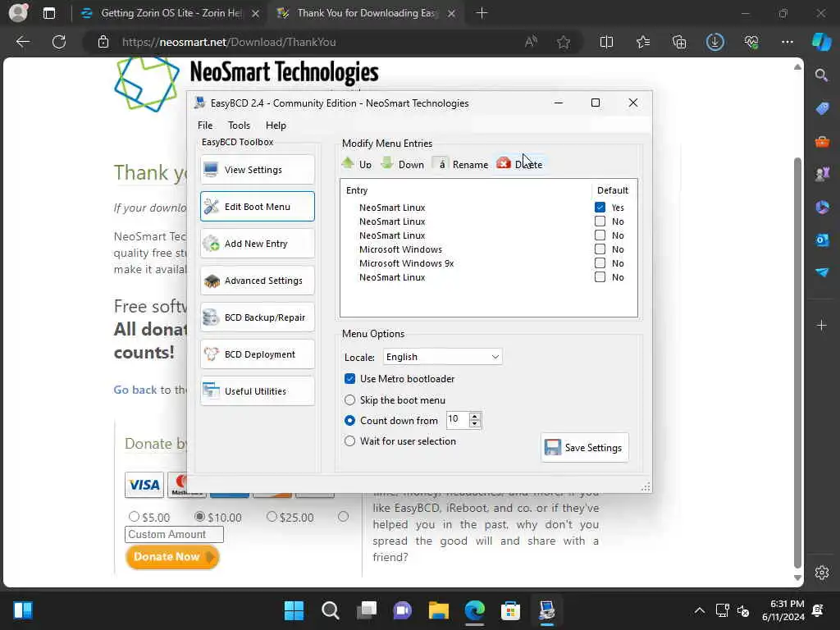Open Edge Downloads panel
This screenshot has height=630, width=840.
(x=715, y=42)
